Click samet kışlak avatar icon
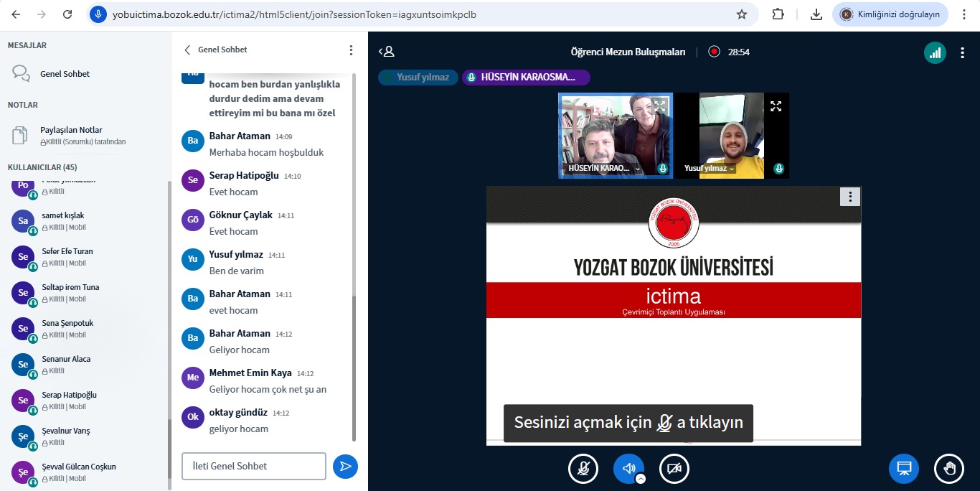980x491 pixels. (x=23, y=221)
